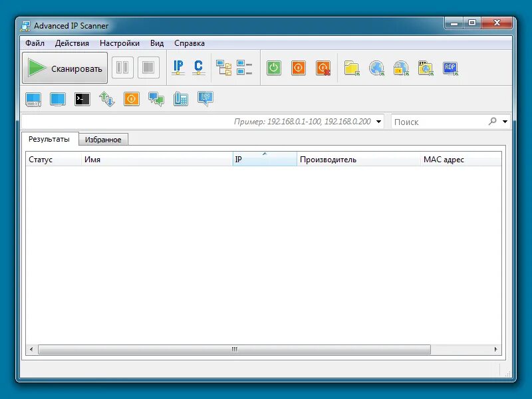Image resolution: width=532 pixels, height=399 pixels.
Task: Open the Вид menu
Action: [157, 43]
